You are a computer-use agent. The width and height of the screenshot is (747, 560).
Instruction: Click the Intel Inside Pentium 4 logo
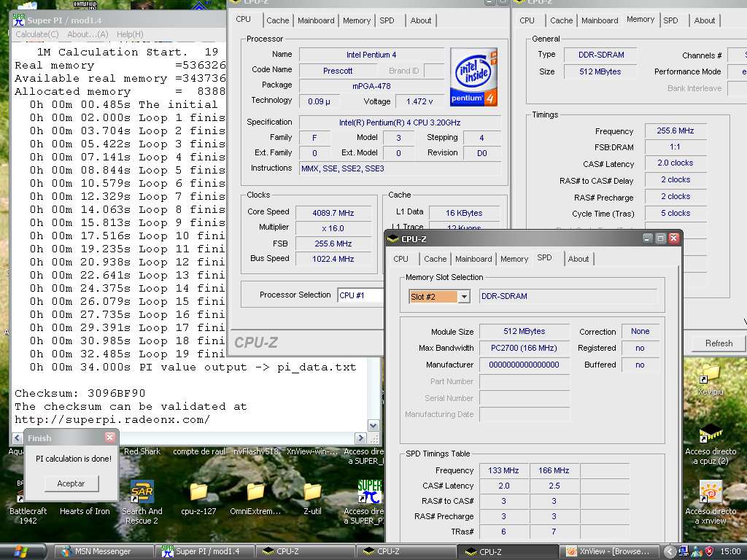click(473, 77)
